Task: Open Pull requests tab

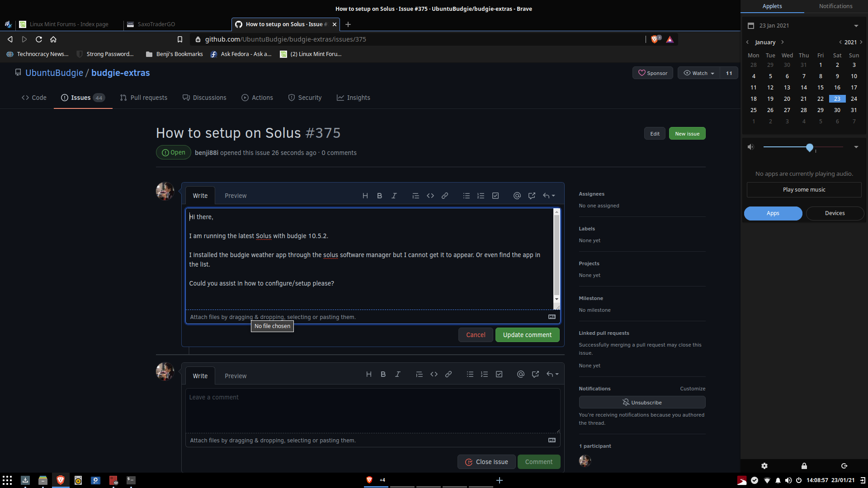Action: 144,98
